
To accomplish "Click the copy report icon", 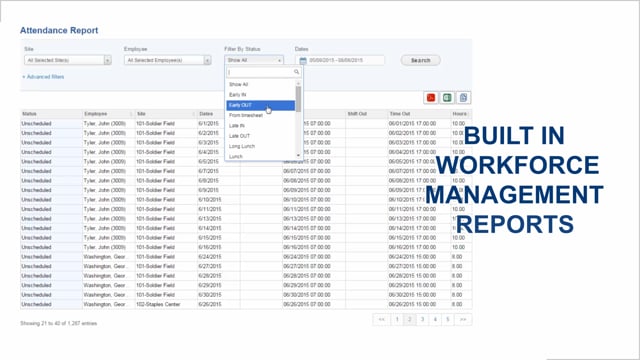I will 463,98.
